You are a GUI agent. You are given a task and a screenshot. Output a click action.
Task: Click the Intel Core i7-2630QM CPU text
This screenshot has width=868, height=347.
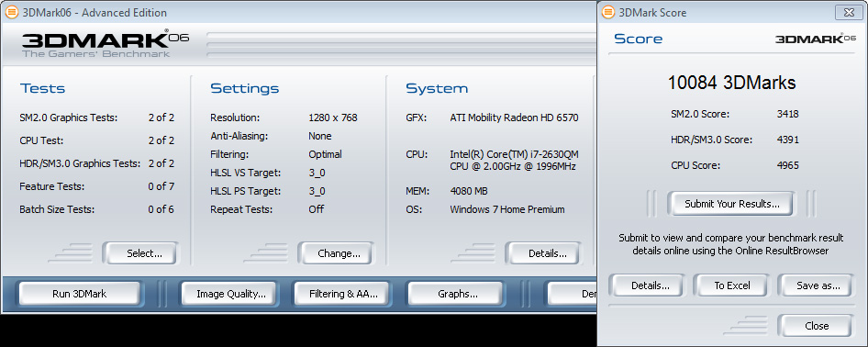pyautogui.click(x=514, y=160)
